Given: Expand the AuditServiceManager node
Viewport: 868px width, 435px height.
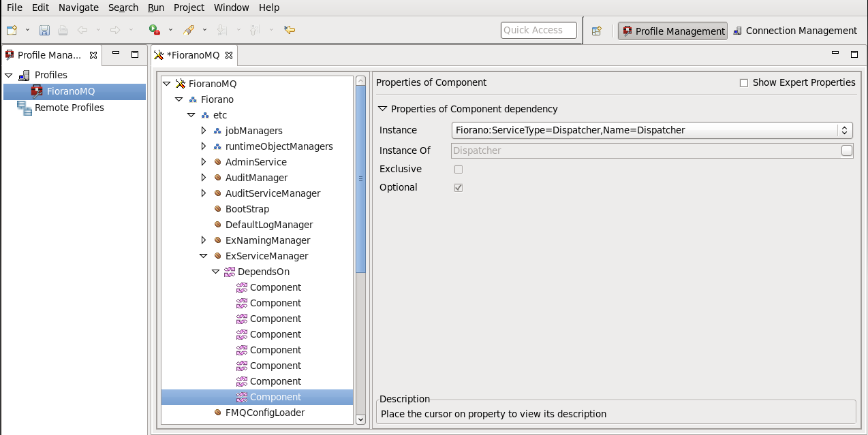Looking at the screenshot, I should point(203,193).
